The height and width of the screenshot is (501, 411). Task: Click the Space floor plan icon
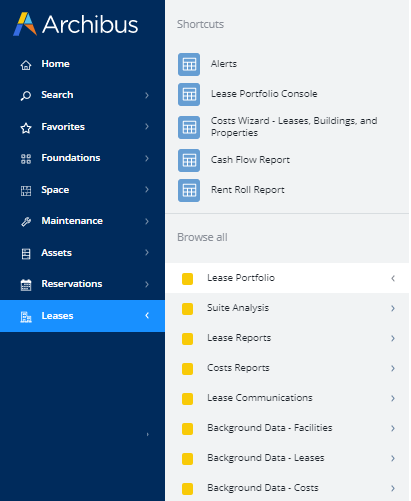(26, 191)
